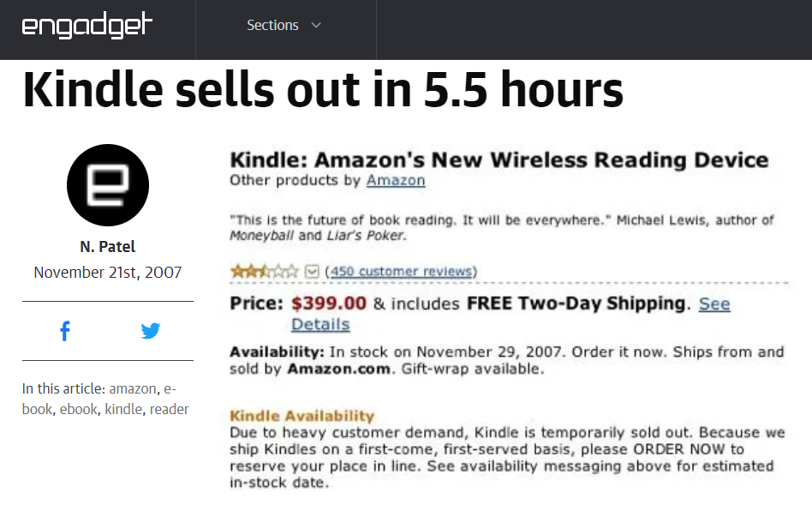Click the author avatar Engadget icon
812x505 pixels.
click(x=108, y=185)
